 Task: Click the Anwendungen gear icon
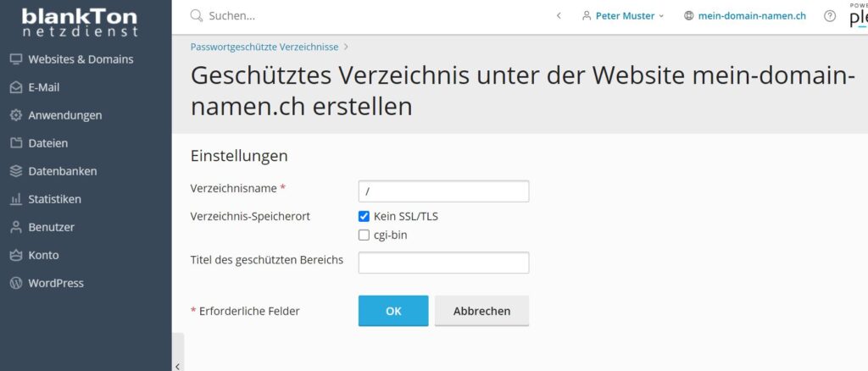pyautogui.click(x=15, y=115)
